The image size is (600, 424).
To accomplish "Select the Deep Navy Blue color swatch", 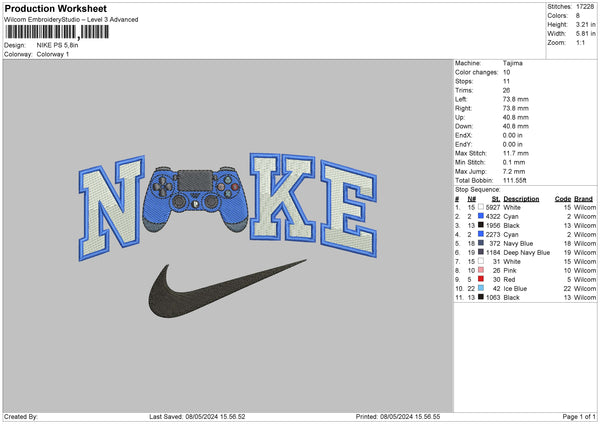I will [x=481, y=252].
